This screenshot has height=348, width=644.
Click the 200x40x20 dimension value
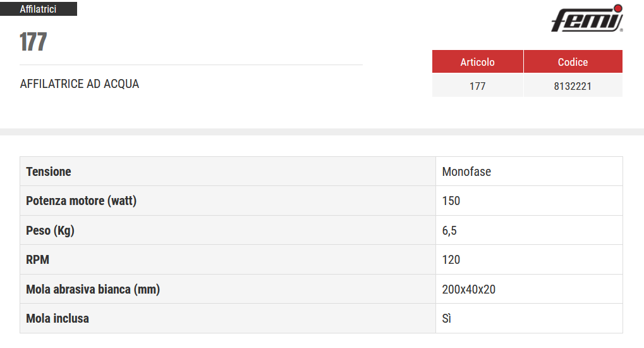tap(469, 289)
